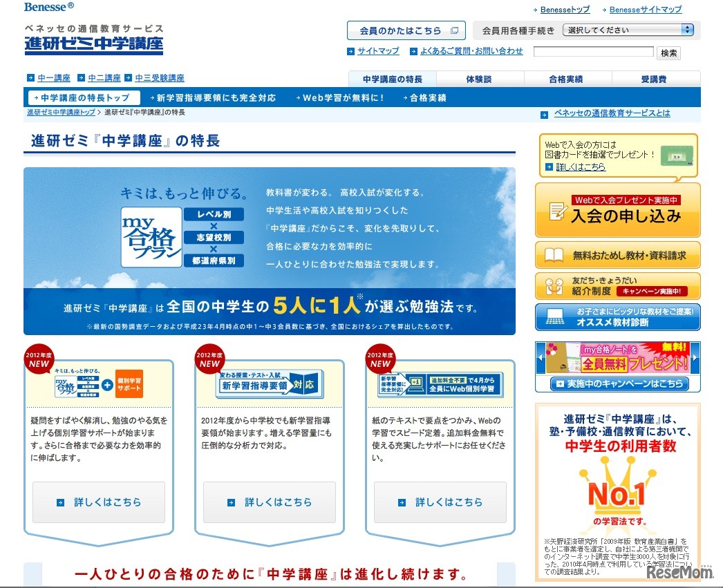Click the open book icon for 資料請求
Viewport: 723px width, 588px height.
pyautogui.click(x=554, y=255)
